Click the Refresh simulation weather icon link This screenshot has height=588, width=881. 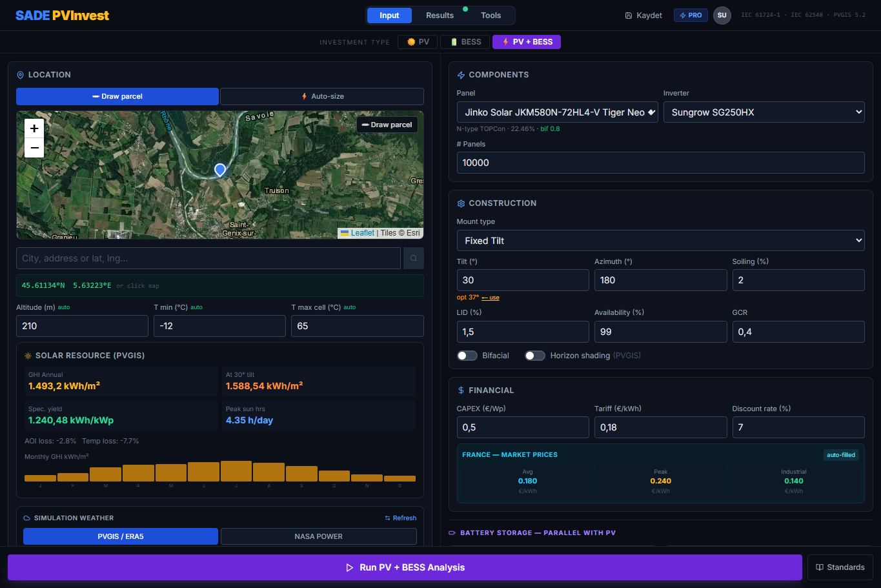(x=400, y=518)
